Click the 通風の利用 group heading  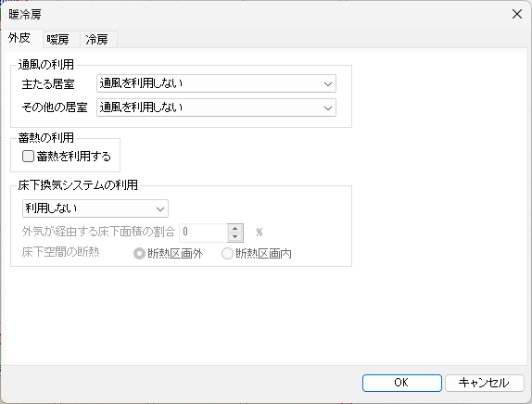[46, 65]
